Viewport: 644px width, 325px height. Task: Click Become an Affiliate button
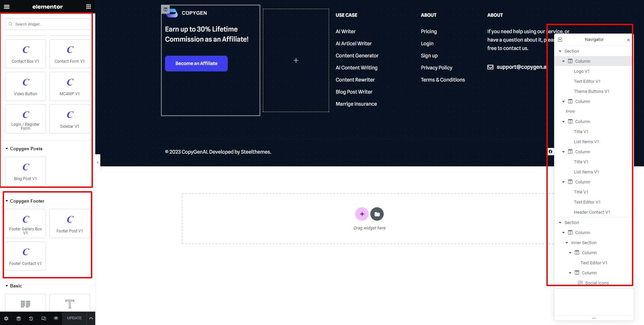tap(196, 63)
